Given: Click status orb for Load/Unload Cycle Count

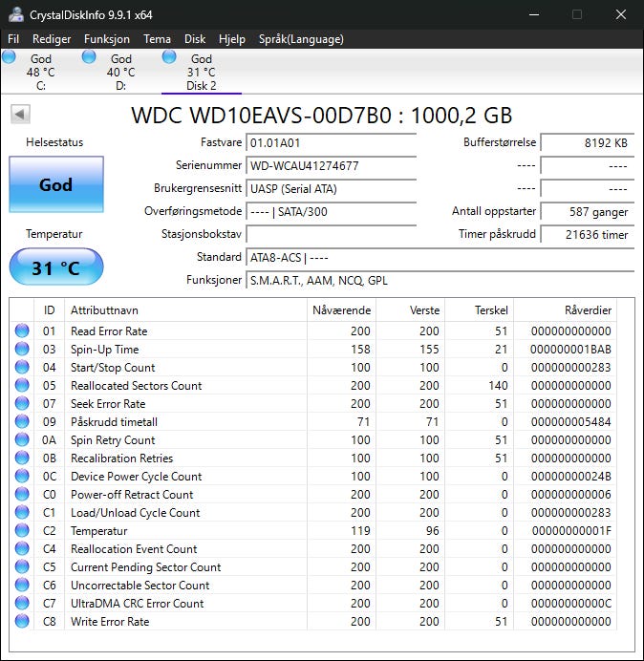Looking at the screenshot, I should (x=22, y=512).
